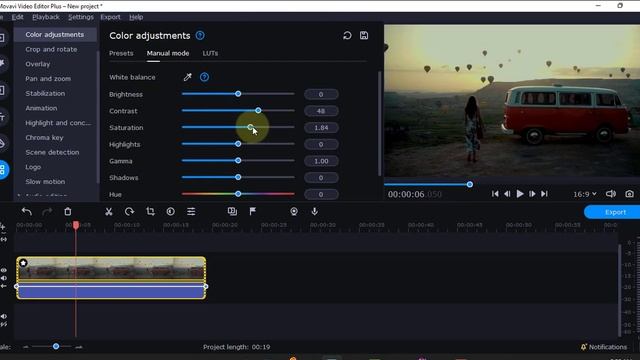Select Animation in tools list
Image resolution: width=640 pixels, height=360 pixels.
[x=41, y=108]
